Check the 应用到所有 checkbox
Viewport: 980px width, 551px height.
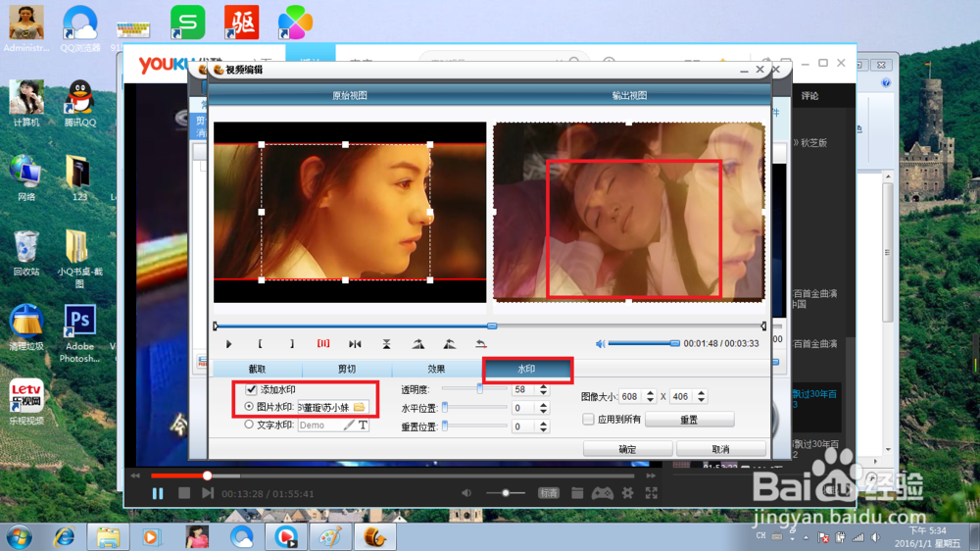click(588, 419)
